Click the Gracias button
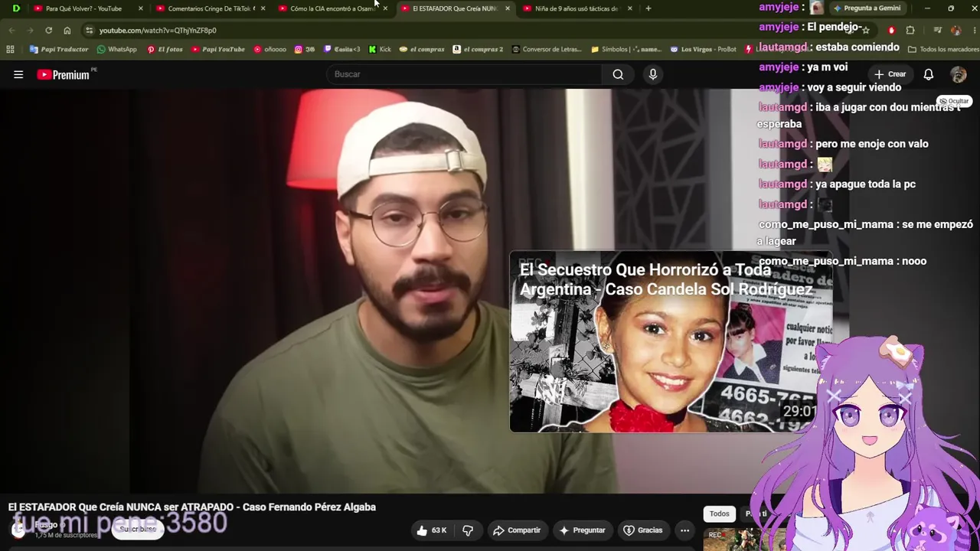Screen dimensions: 980x551 click(642, 530)
